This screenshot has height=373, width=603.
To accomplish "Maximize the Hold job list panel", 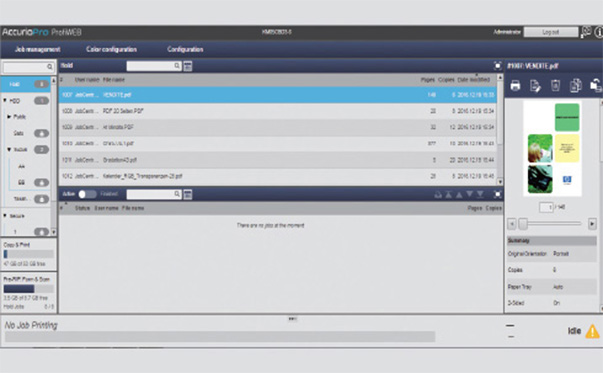I will pos(498,66).
